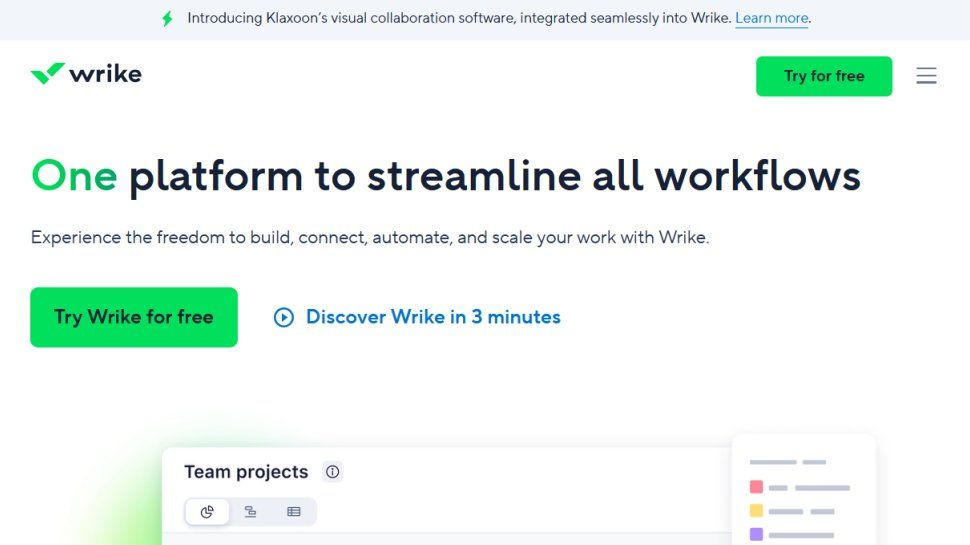Select the red color square in legend

(x=756, y=487)
